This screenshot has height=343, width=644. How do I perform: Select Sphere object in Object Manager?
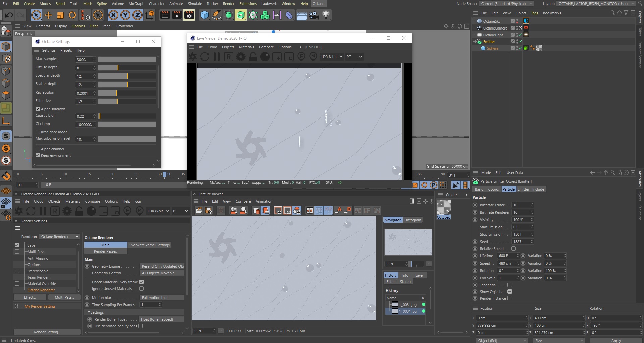point(492,48)
